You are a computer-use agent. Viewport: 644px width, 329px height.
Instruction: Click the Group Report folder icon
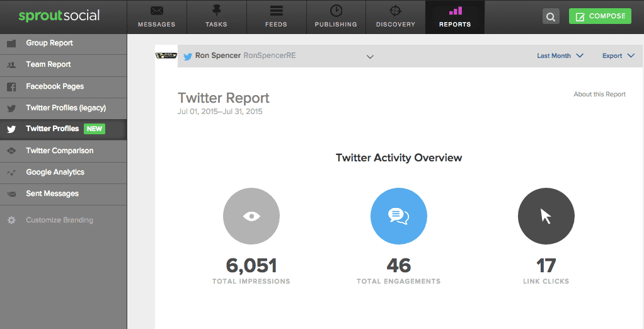coord(11,43)
